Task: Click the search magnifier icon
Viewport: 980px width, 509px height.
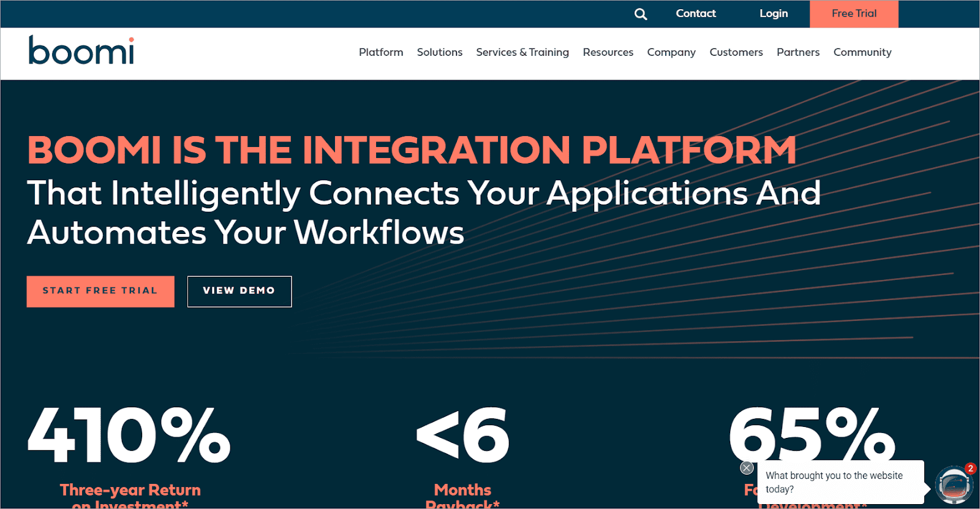Action: tap(641, 14)
